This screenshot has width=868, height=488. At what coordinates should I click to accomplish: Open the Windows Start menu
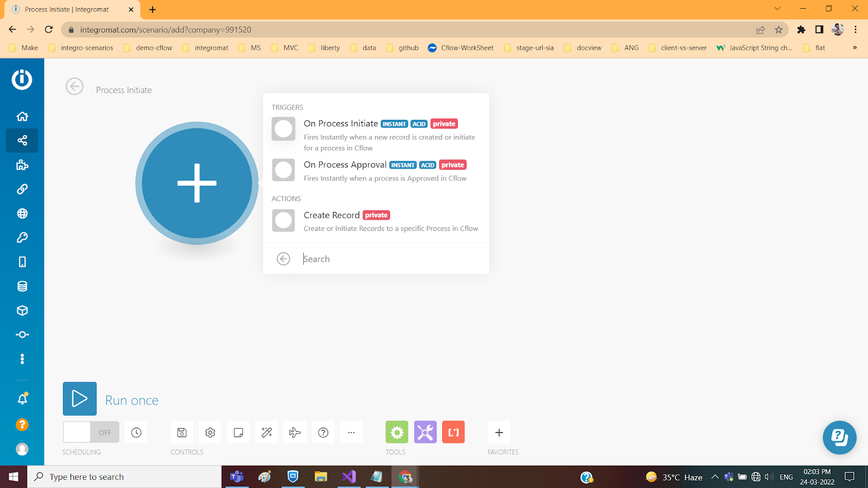coord(14,477)
